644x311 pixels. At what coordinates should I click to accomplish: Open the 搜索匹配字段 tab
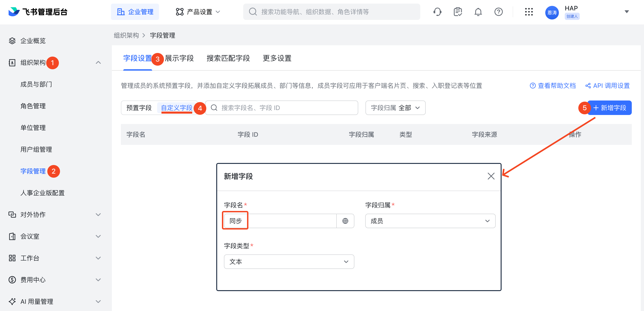(x=228, y=58)
